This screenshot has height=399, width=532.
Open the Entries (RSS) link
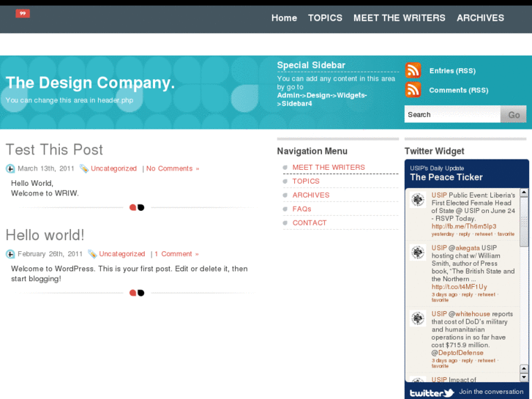[452, 71]
